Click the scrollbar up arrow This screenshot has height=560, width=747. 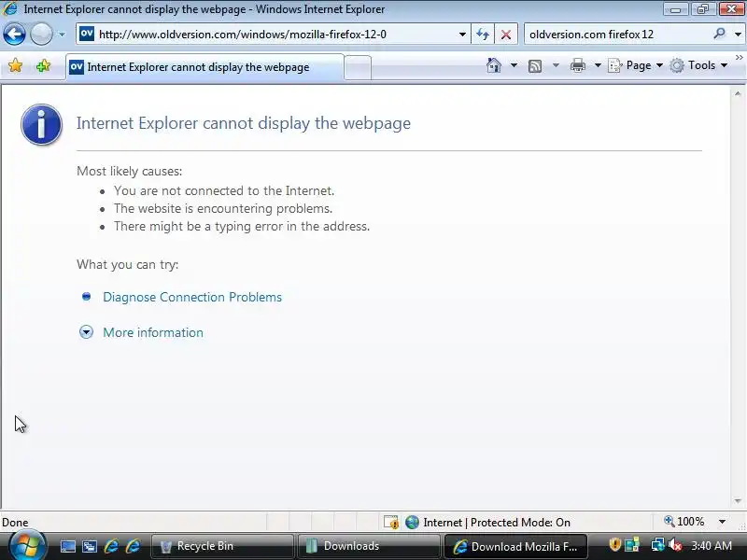pos(738,94)
